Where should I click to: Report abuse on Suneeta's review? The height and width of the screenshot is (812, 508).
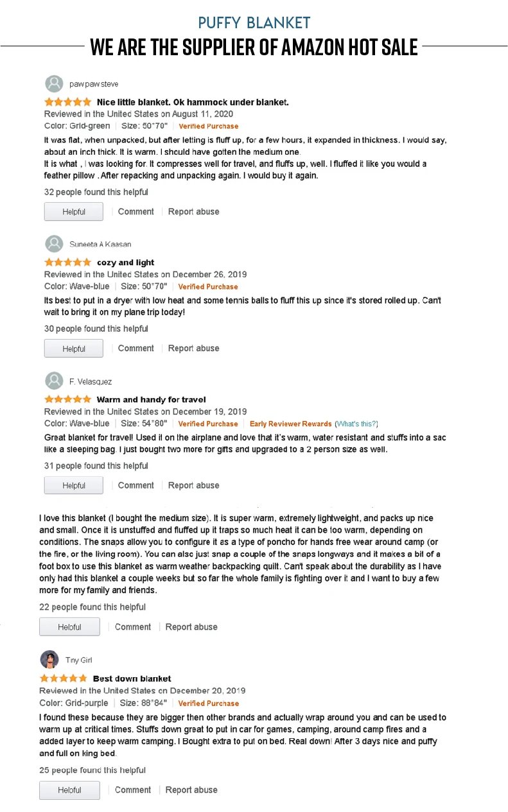click(193, 349)
